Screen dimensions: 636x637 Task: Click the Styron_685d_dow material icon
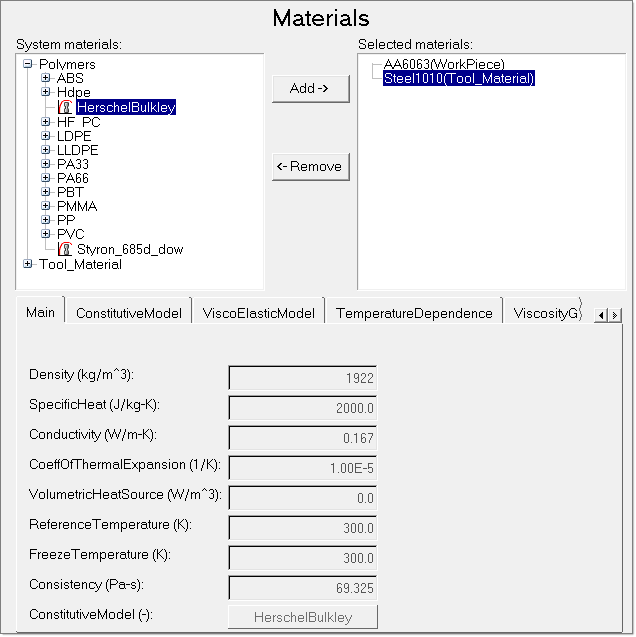point(65,249)
